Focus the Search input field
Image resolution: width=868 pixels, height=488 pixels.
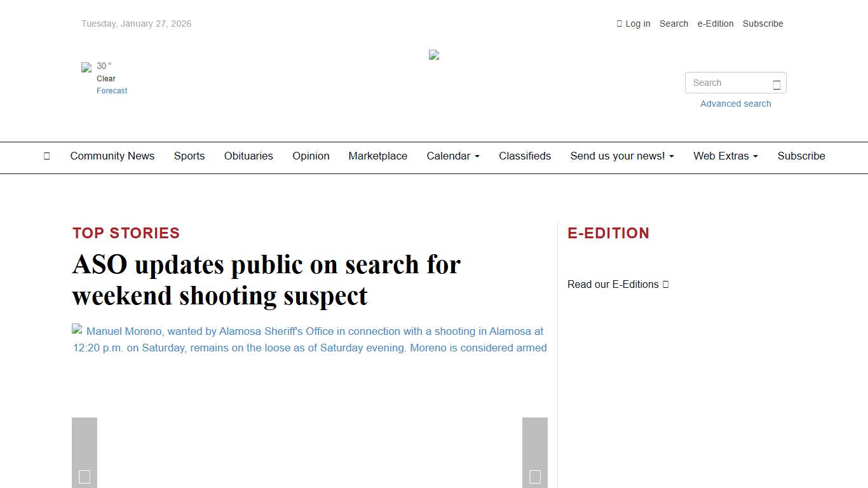pos(728,83)
